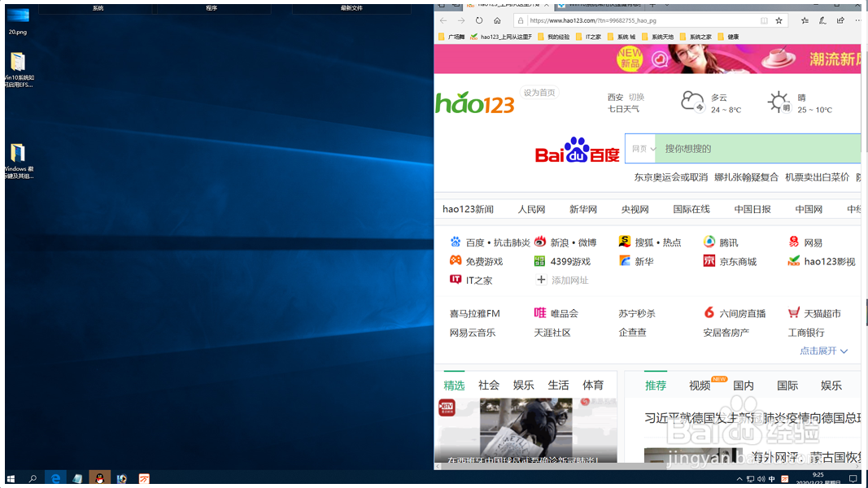This screenshot has height=488, width=868.
Task: Open the 人民网 navigation link
Action: (x=531, y=209)
